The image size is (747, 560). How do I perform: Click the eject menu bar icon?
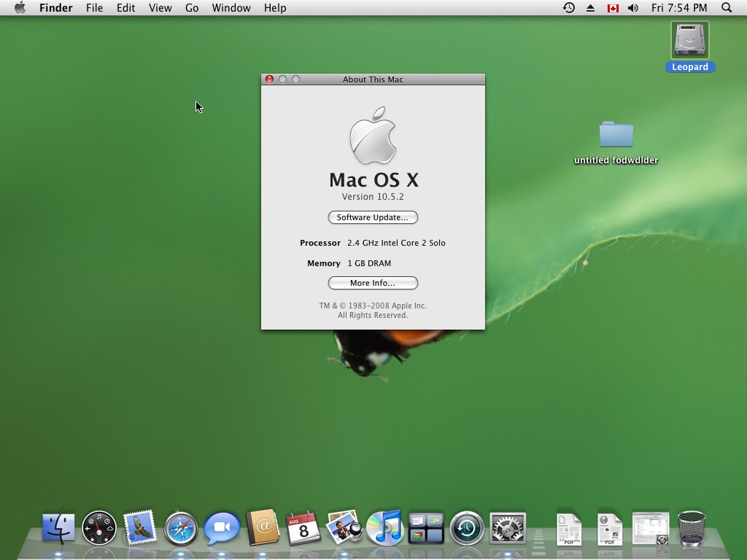(590, 7)
